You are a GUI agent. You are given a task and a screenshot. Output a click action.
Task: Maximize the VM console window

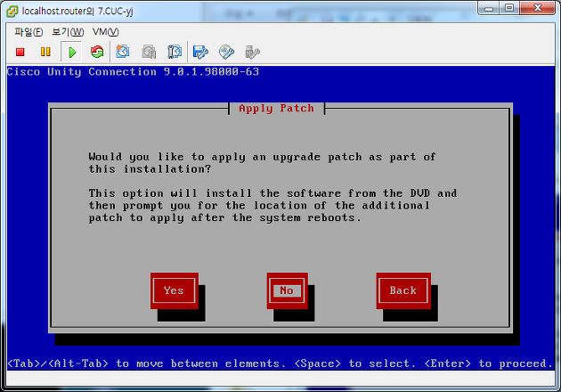(509, 9)
